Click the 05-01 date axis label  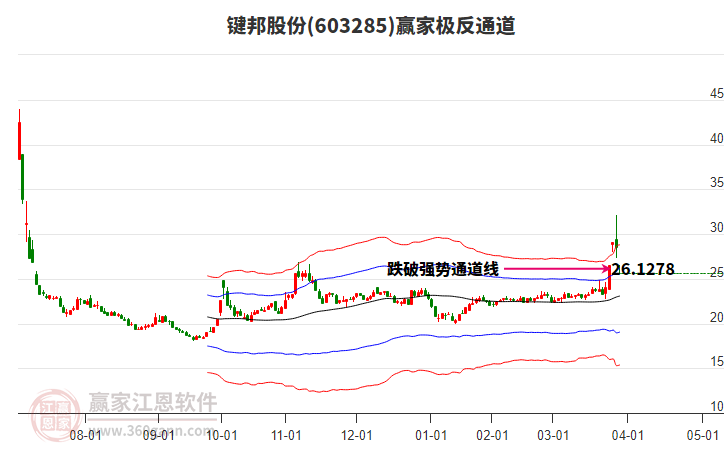[x=702, y=435]
